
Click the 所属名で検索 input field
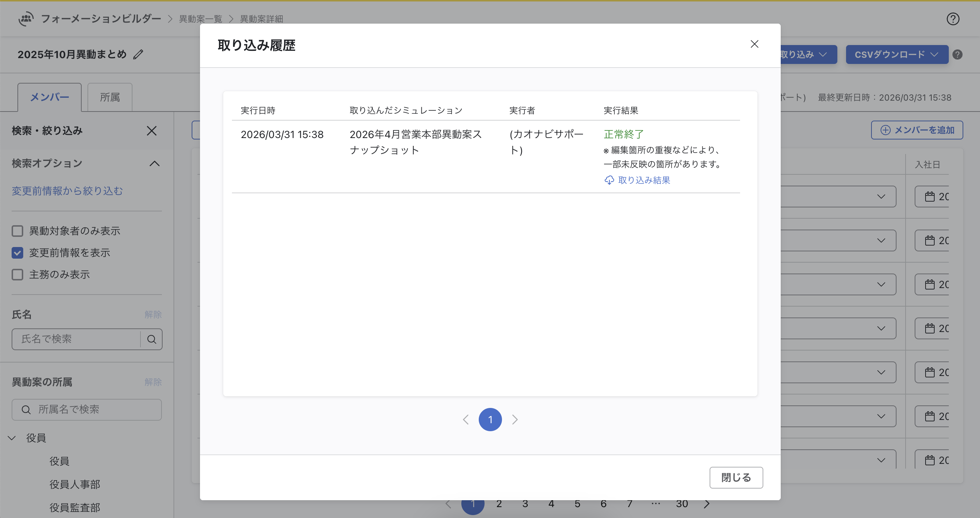pos(87,409)
